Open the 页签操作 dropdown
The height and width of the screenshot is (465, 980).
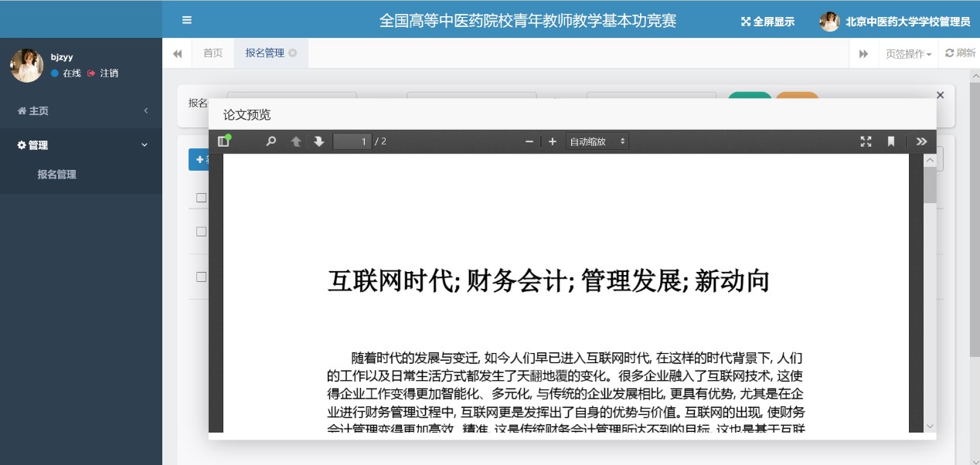click(908, 53)
